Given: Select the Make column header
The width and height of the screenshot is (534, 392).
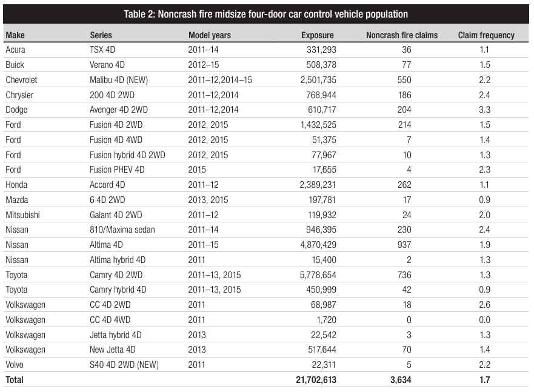Looking at the screenshot, I should 15,35.
